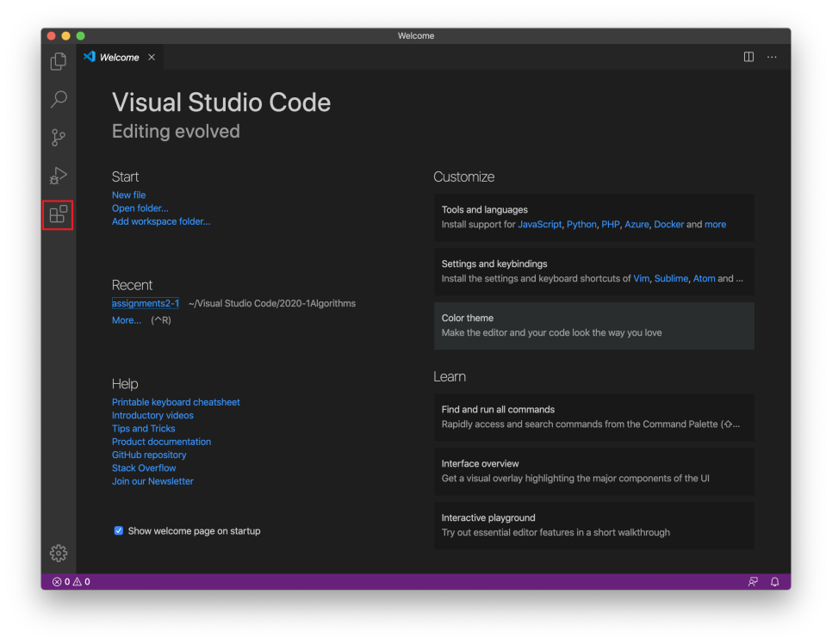Open the Extensions view icon
The width and height of the screenshot is (832, 644).
(59, 214)
